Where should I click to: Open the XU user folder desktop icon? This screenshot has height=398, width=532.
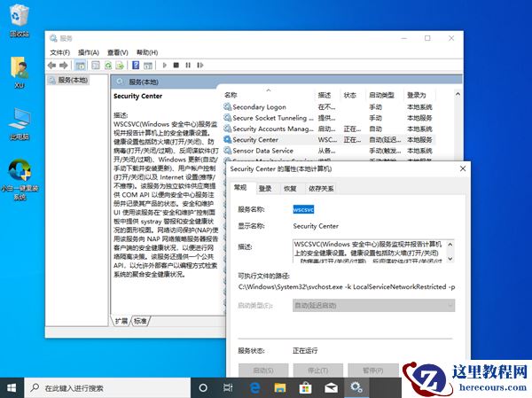pos(20,73)
